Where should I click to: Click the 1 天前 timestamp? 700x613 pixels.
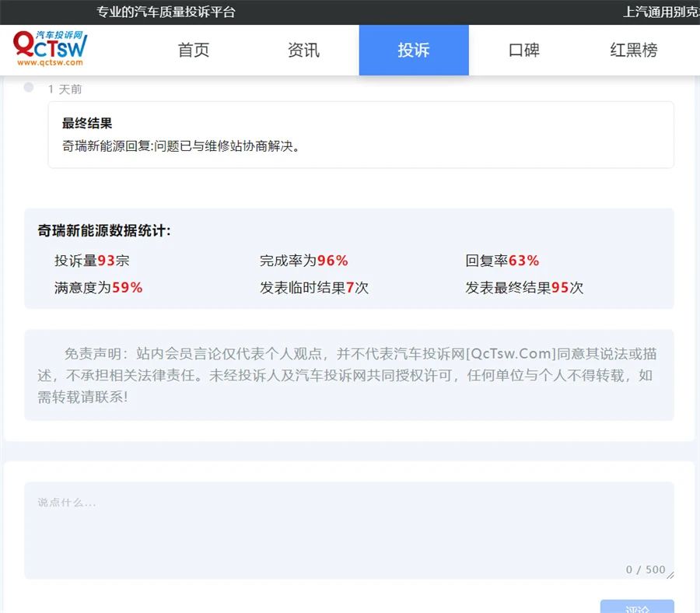(65, 89)
